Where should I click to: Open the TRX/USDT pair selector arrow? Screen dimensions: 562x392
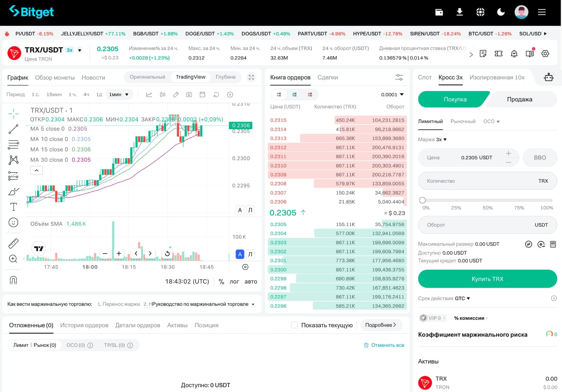(80, 50)
